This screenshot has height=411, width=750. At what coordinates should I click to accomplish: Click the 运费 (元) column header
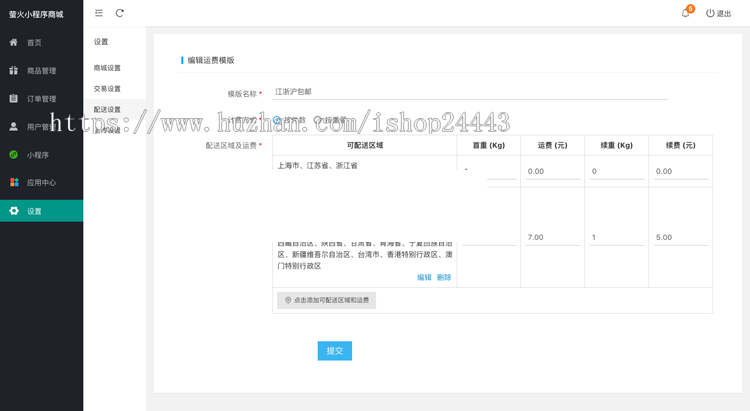pos(552,145)
